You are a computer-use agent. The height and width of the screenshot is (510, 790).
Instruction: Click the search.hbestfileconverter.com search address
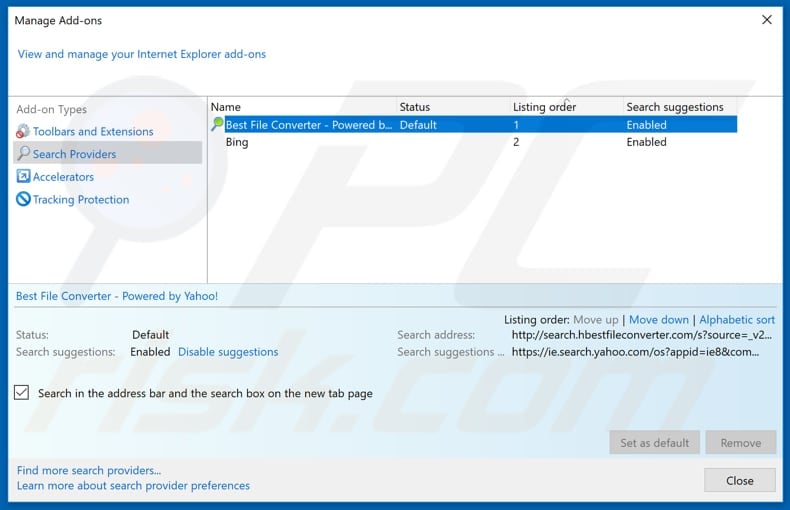point(641,335)
